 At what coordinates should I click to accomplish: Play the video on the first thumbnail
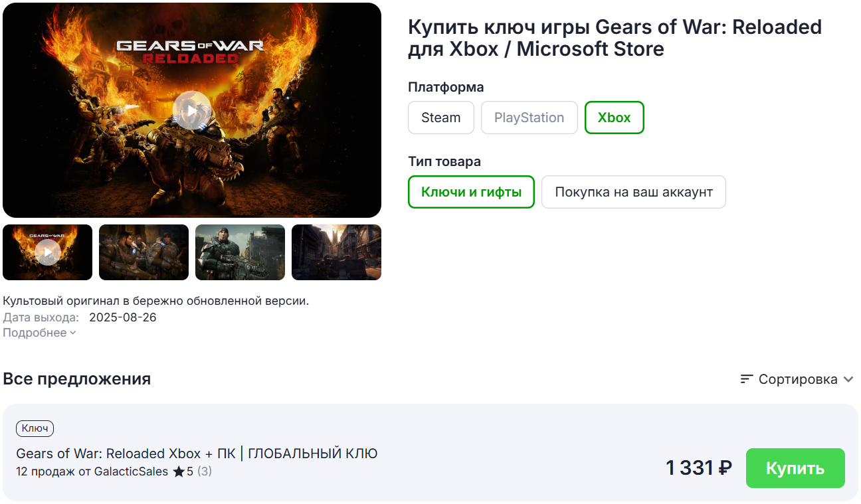click(x=48, y=252)
